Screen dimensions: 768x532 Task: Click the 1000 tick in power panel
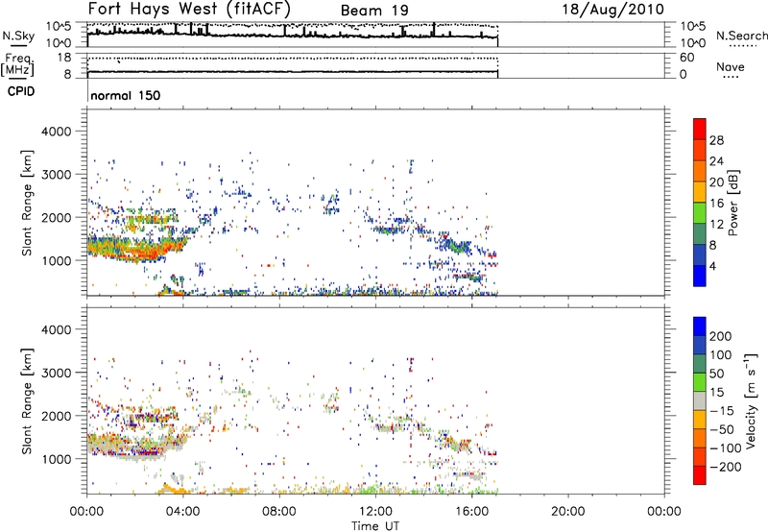56,260
